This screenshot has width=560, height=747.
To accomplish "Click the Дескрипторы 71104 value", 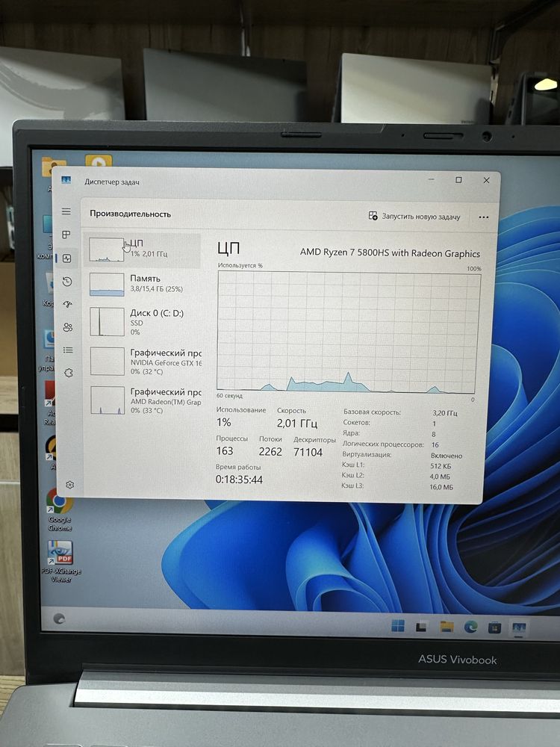I will click(x=308, y=452).
